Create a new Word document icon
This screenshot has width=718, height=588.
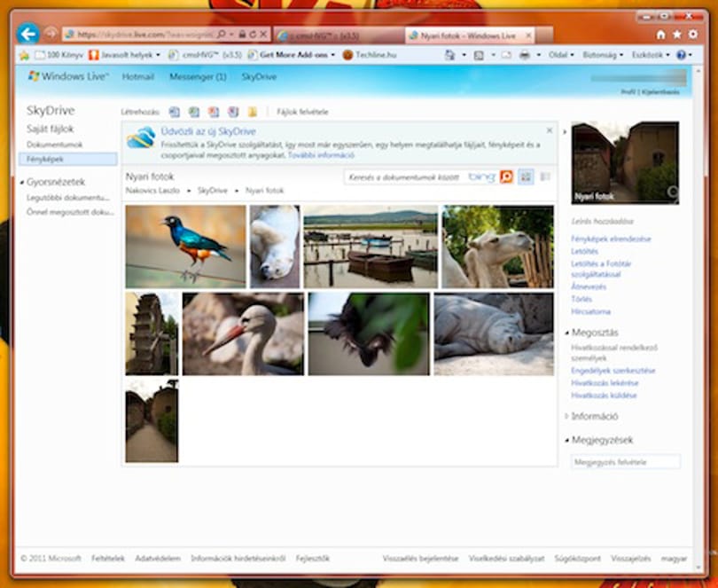(x=174, y=112)
